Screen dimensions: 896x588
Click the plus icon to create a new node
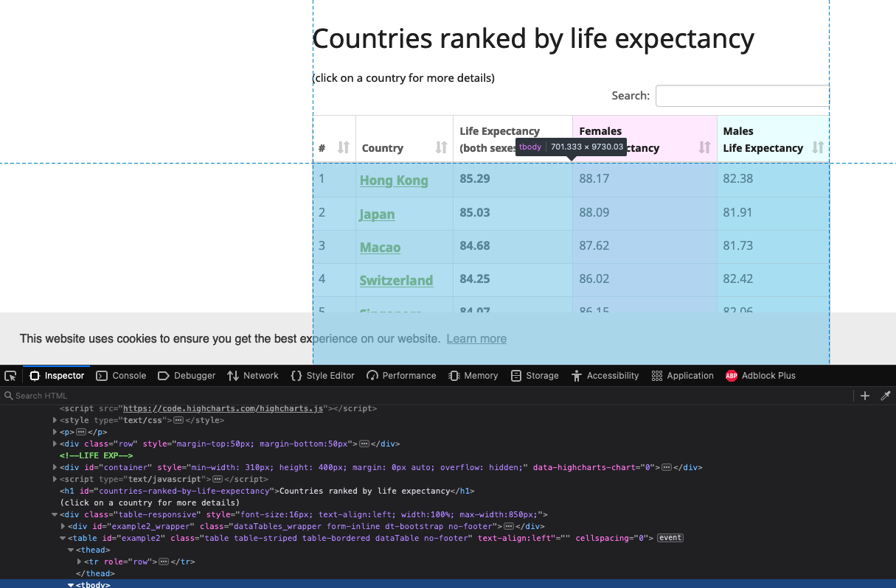point(865,396)
